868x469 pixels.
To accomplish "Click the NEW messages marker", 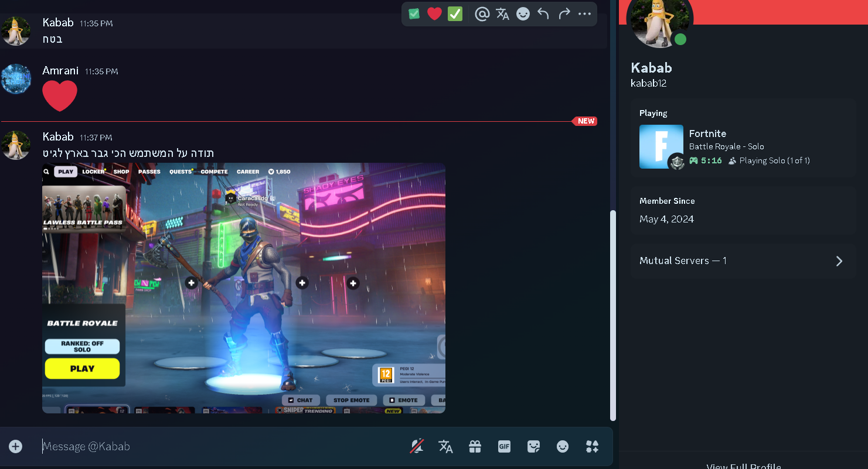I will [586, 121].
